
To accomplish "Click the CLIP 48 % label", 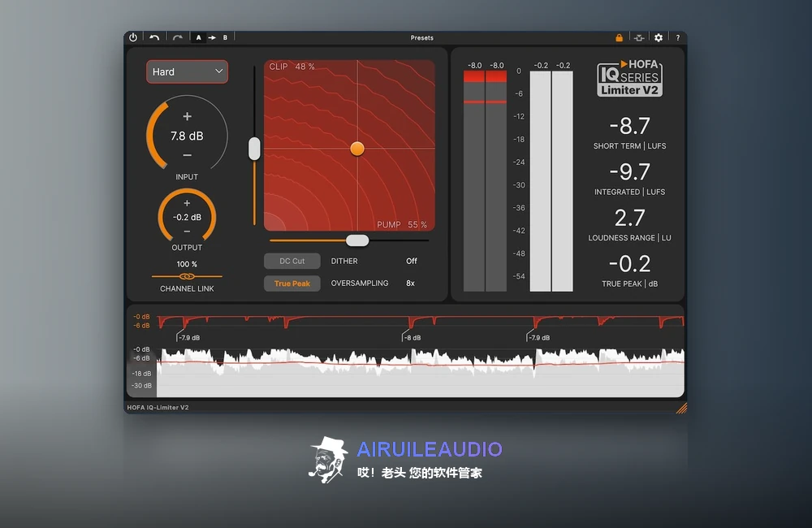I will coord(292,67).
